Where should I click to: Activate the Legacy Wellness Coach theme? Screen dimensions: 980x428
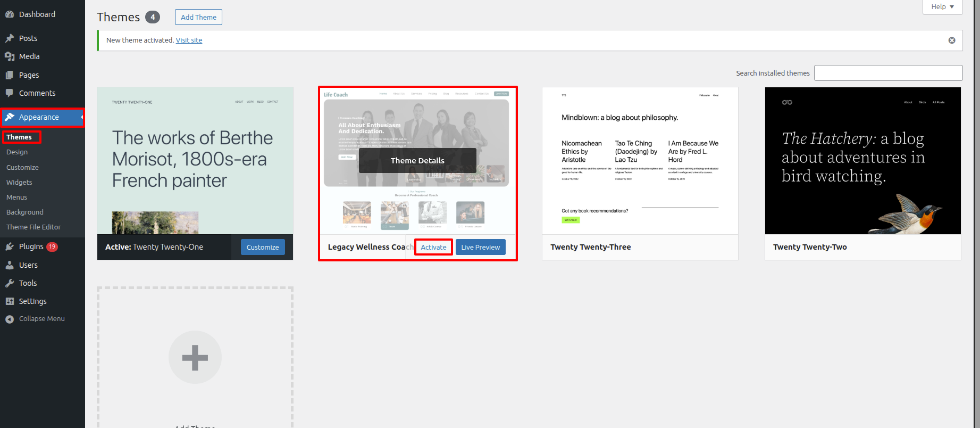click(433, 247)
